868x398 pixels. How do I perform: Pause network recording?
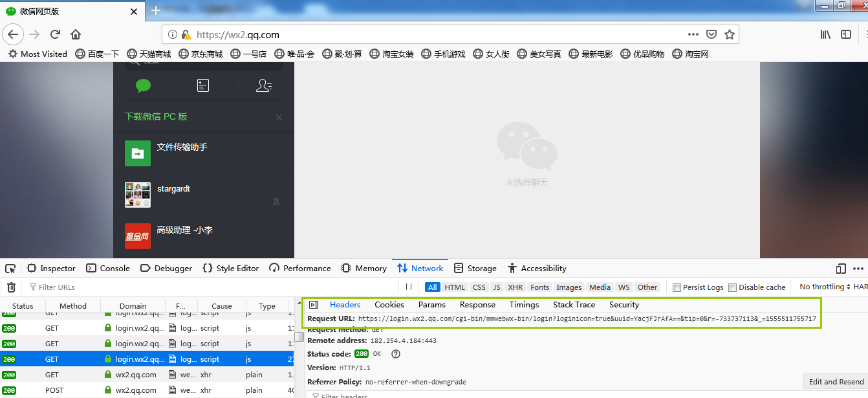[408, 287]
